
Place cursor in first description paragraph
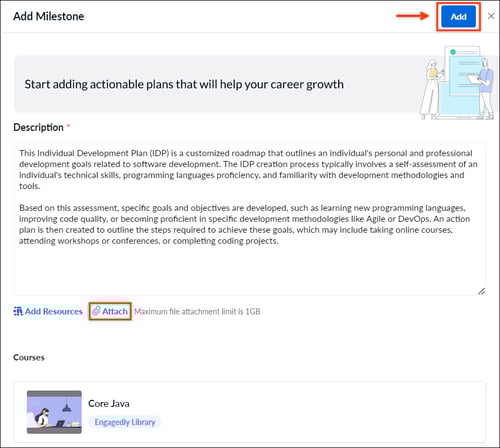click(x=248, y=169)
